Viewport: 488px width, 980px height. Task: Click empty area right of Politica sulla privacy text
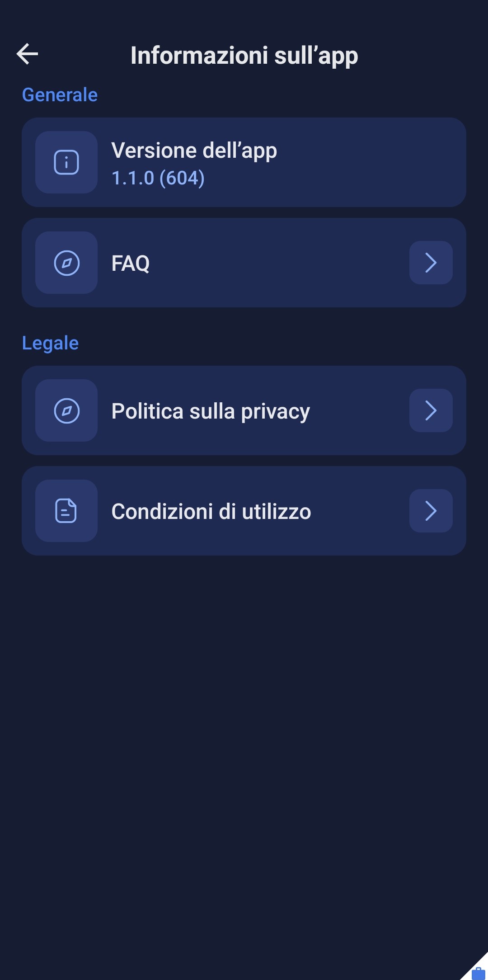(x=359, y=411)
